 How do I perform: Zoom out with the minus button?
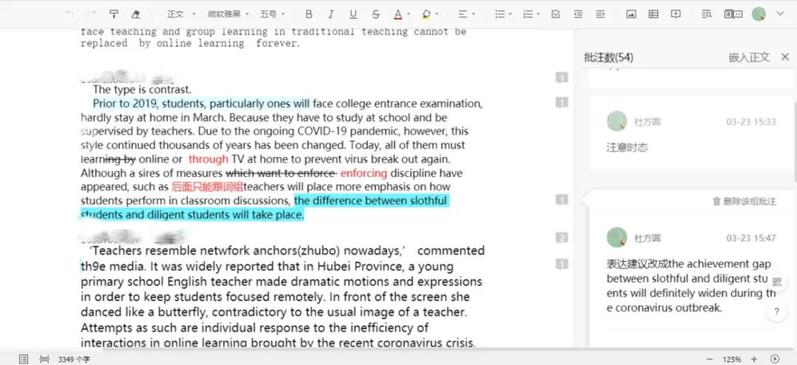click(x=710, y=359)
